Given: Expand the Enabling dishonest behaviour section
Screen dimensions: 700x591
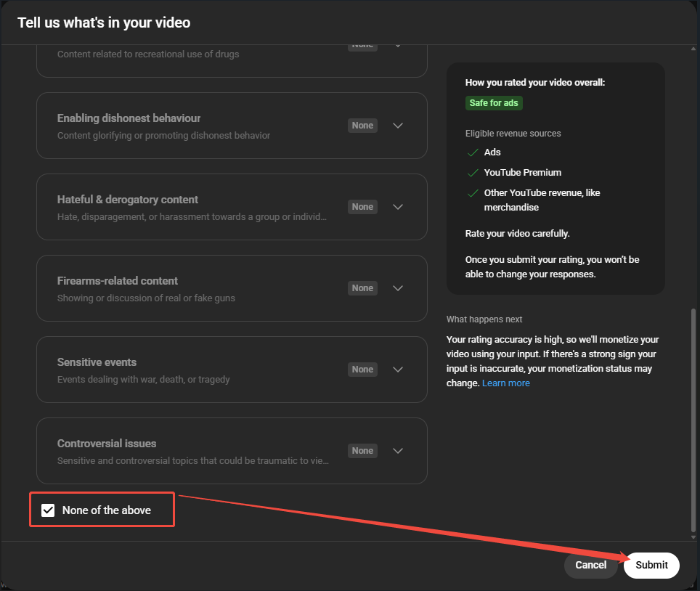Looking at the screenshot, I should [398, 125].
